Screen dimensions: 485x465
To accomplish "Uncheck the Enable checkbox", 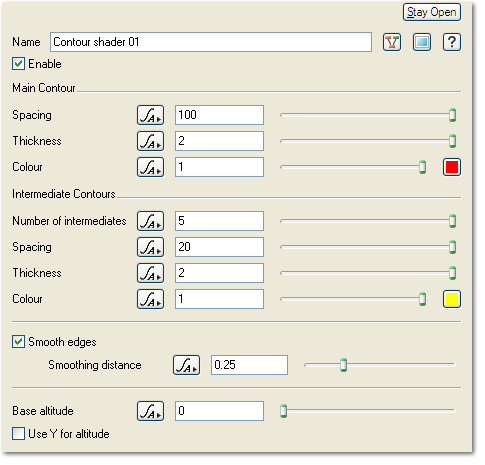I will pyautogui.click(x=18, y=64).
